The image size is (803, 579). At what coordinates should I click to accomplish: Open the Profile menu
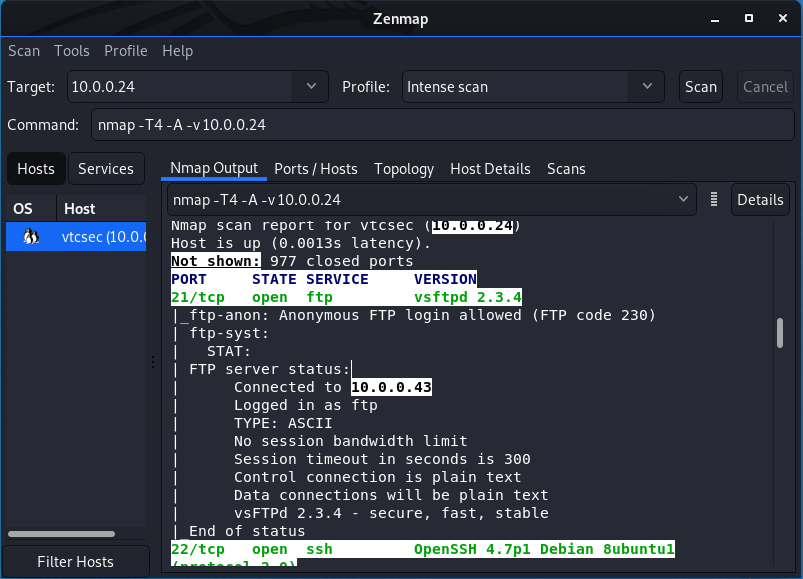(x=125, y=51)
